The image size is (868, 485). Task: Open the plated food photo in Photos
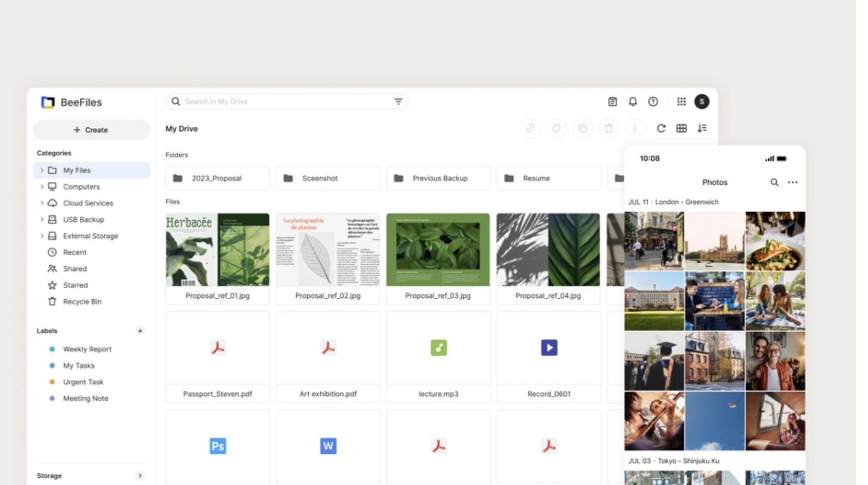tap(775, 241)
